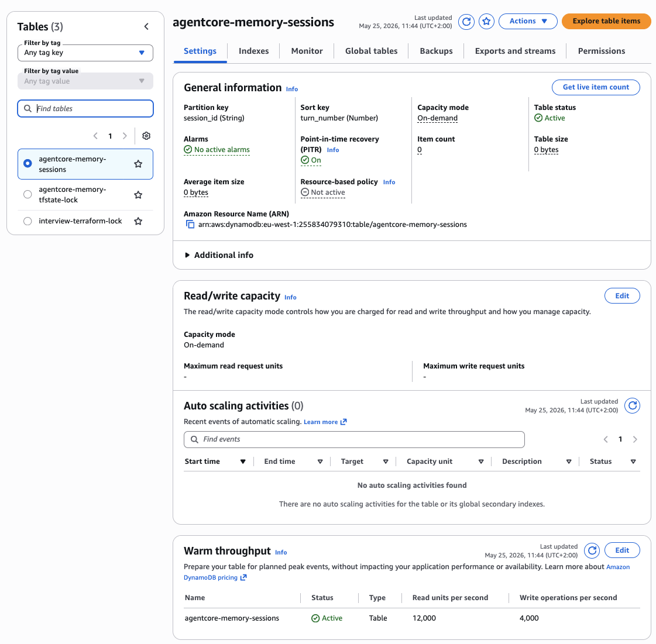
Task: Copy the table ARN
Action: (x=190, y=225)
